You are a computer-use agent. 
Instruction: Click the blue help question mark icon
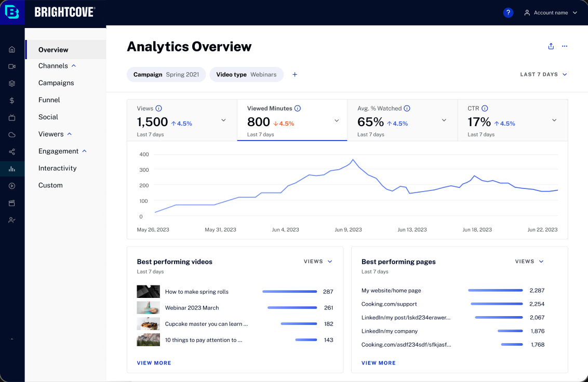(508, 13)
